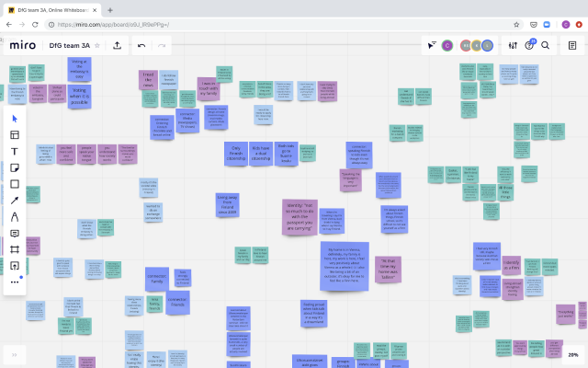
Task: Open the board search magnifier
Action: [x=546, y=45]
